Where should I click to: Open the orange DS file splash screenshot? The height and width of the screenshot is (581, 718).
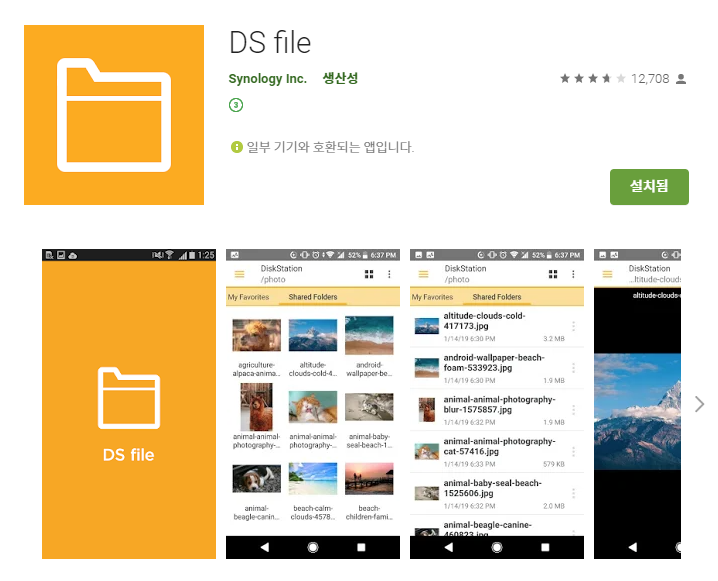pos(129,404)
